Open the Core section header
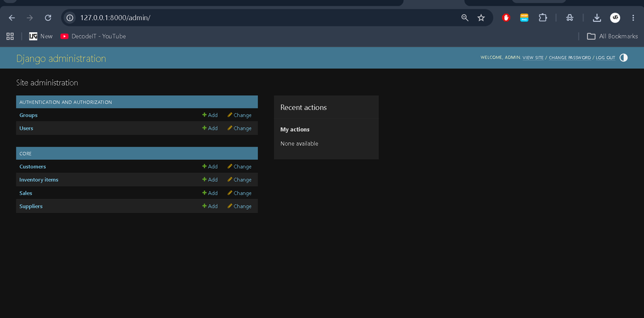 [x=25, y=154]
